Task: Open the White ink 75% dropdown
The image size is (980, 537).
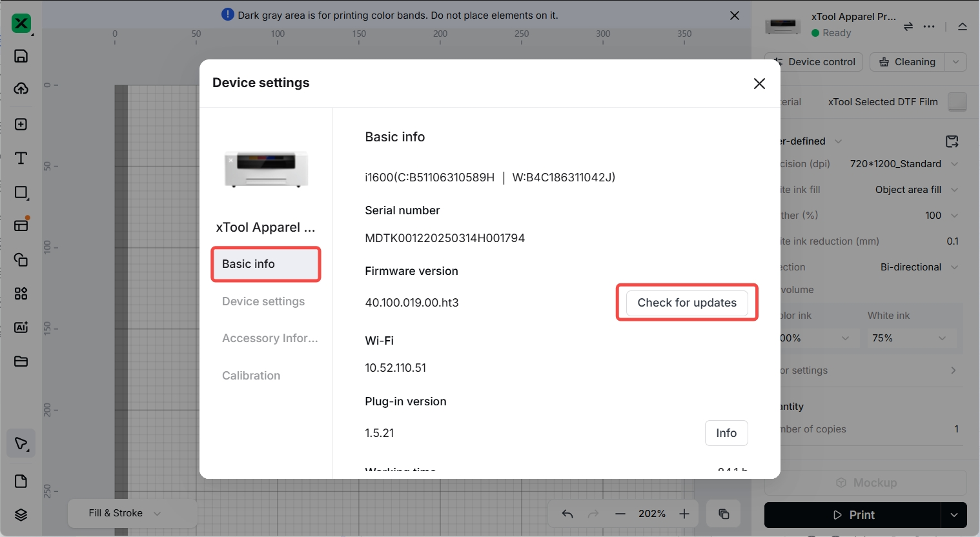Action: click(909, 338)
